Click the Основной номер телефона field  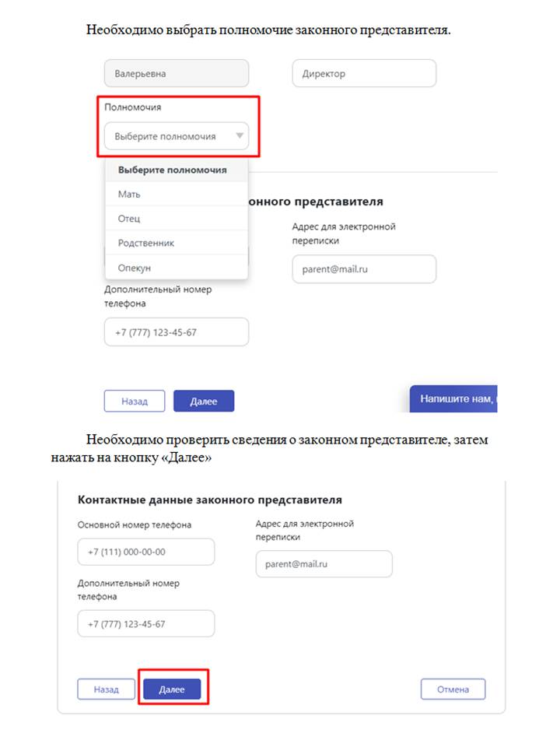[x=145, y=552]
